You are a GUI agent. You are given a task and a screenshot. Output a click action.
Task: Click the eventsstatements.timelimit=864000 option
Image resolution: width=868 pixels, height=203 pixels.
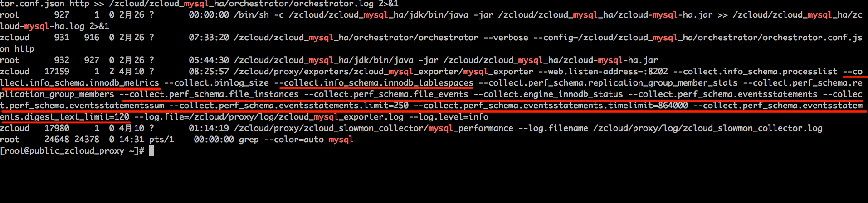(x=551, y=106)
